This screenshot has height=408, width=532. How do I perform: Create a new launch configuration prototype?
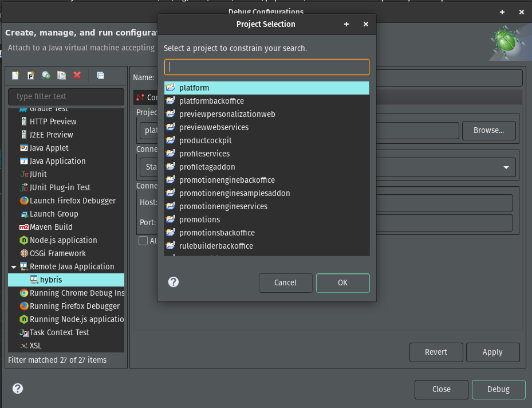click(30, 75)
